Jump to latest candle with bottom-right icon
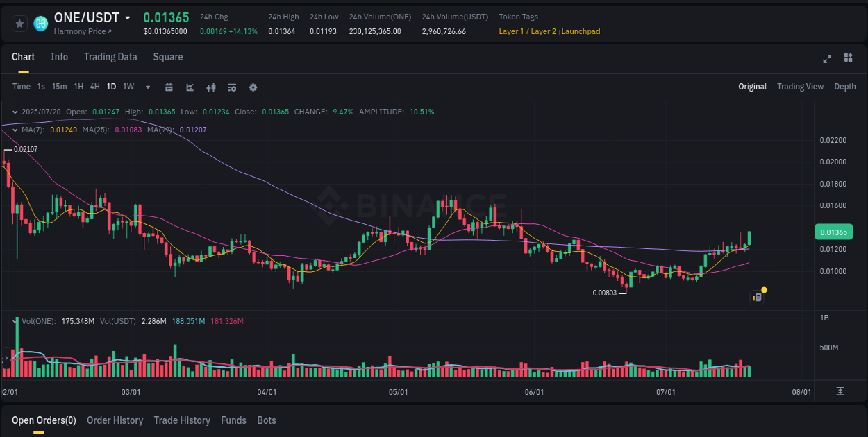The height and width of the screenshot is (437, 868). (x=840, y=392)
